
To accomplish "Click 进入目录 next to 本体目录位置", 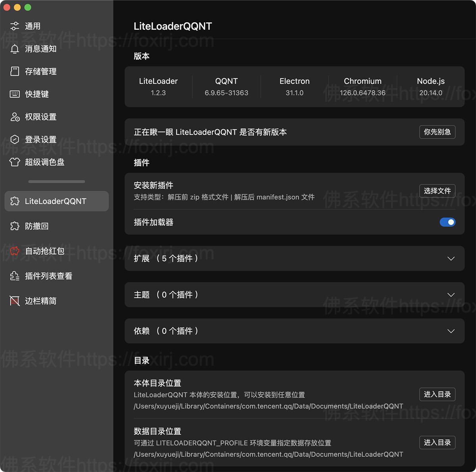I will (x=437, y=394).
